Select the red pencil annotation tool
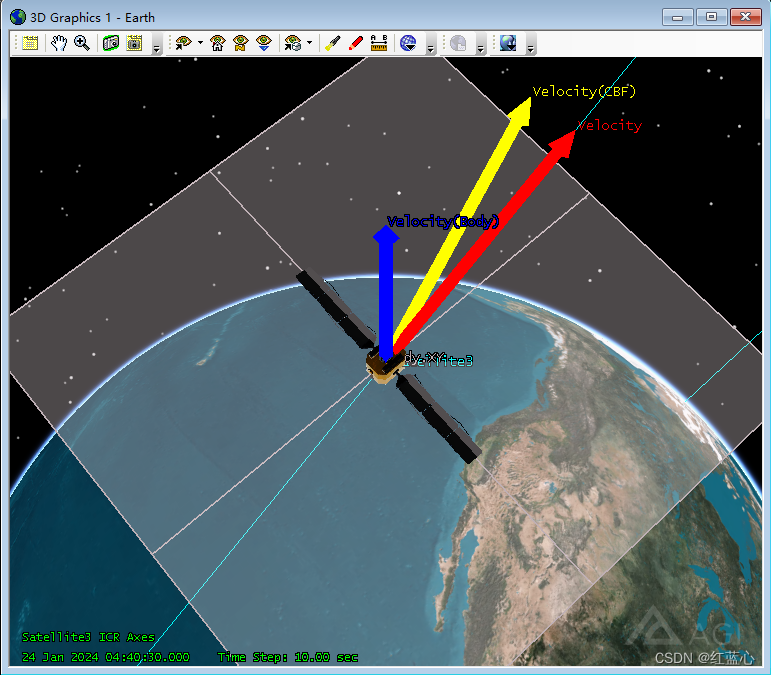This screenshot has height=675, width=771. (356, 43)
